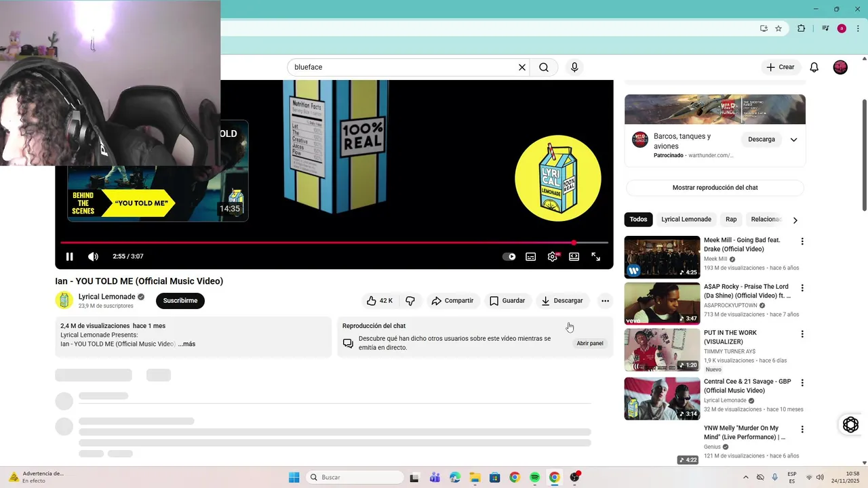Open the Chrome profile avatar
868x488 pixels.
coord(842,28)
